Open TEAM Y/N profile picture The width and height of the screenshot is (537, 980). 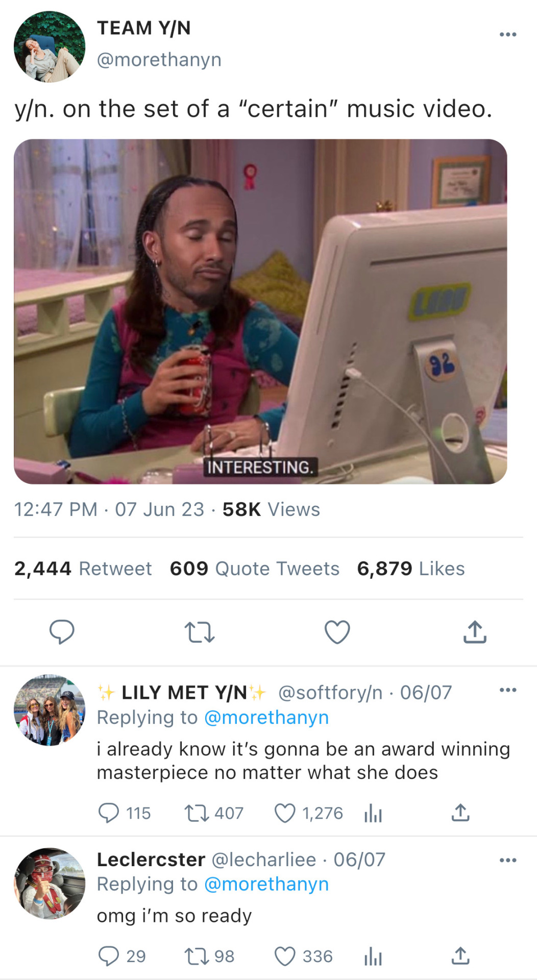click(x=50, y=46)
